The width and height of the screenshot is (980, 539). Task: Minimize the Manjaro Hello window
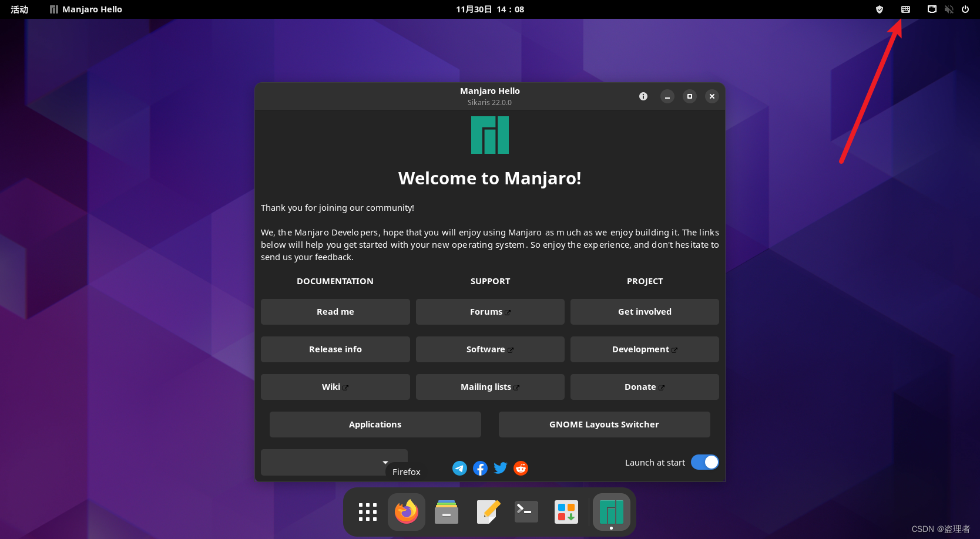(x=667, y=96)
